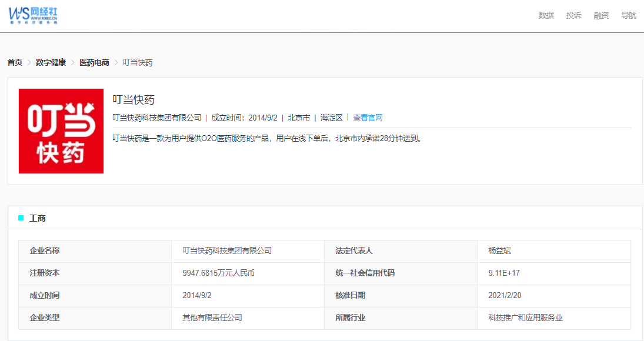The height and width of the screenshot is (341, 644).
Task: Click the 网经社 site logo
Action: (34, 16)
